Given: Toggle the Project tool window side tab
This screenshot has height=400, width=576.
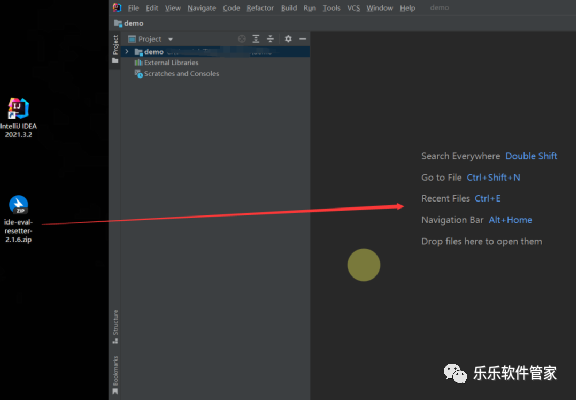Looking at the screenshot, I should pos(115,49).
